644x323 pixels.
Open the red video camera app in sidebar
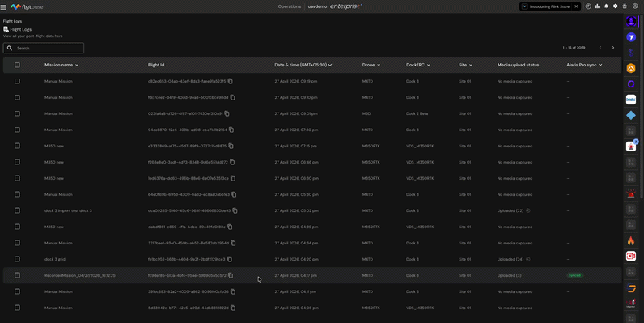click(x=631, y=256)
